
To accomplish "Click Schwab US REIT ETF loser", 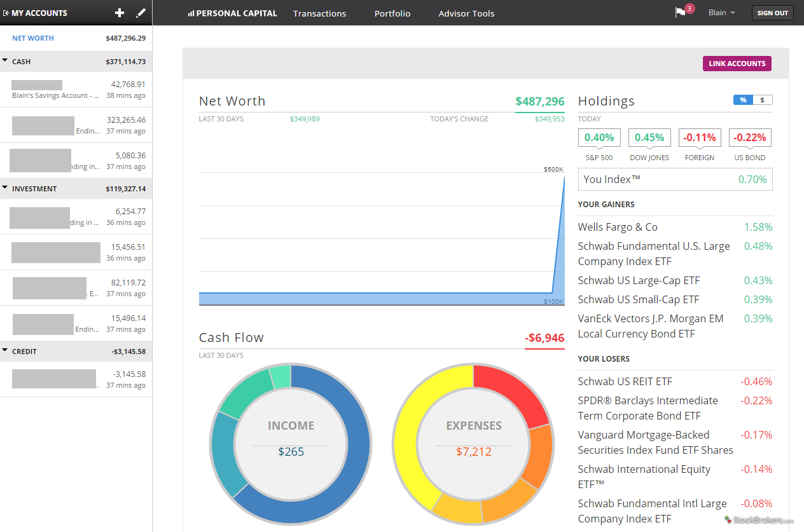I will click(x=625, y=381).
